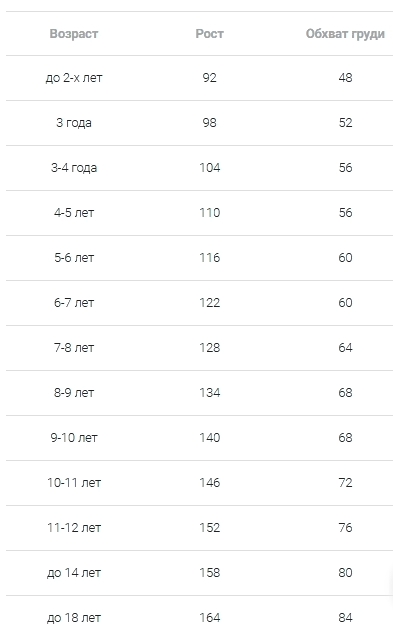
Task: Click the 3-4 года row label
Action: point(74,168)
